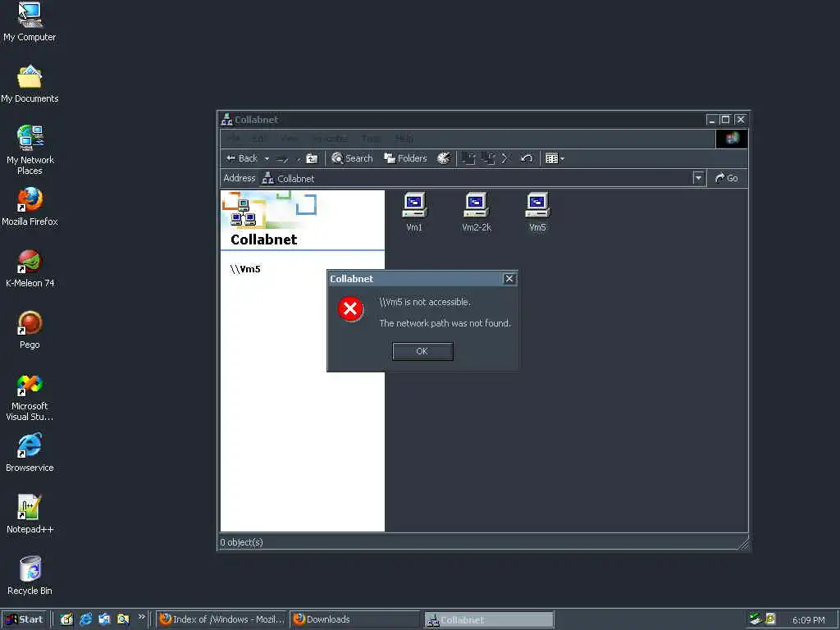Click the error red X icon in dialog
The width and height of the screenshot is (840, 630).
click(x=350, y=308)
